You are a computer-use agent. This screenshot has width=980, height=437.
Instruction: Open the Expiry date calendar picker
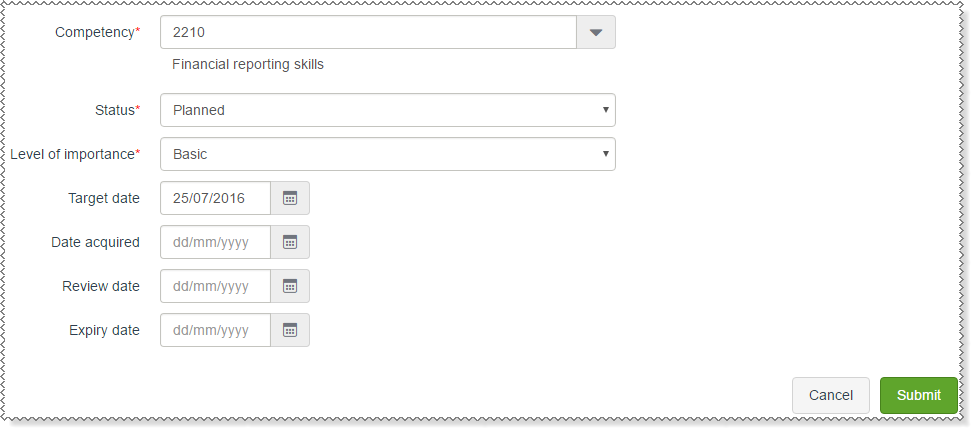(290, 330)
